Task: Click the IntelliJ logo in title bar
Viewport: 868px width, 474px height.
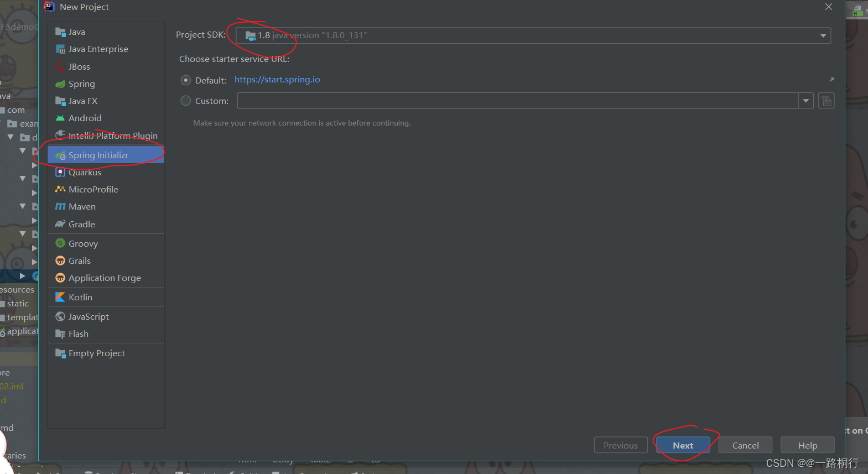Action: point(49,7)
